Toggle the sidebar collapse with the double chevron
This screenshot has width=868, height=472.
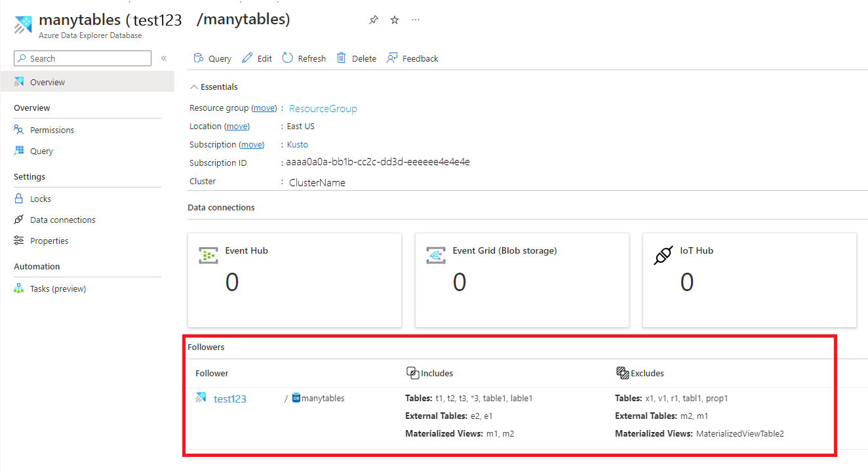coord(164,58)
